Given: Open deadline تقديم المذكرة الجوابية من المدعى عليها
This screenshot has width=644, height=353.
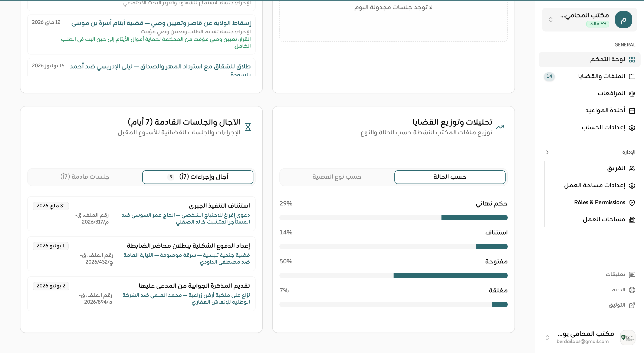Looking at the screenshot, I should coord(194,286).
